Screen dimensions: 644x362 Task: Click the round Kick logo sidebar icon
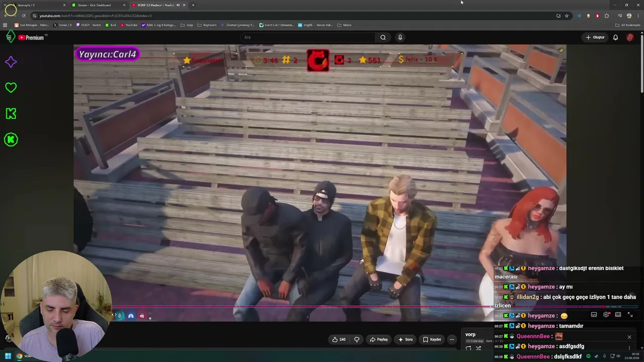click(11, 140)
